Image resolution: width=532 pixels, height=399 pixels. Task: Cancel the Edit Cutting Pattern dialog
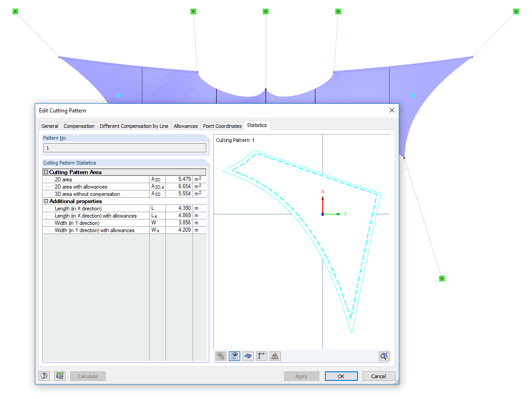pyautogui.click(x=379, y=376)
